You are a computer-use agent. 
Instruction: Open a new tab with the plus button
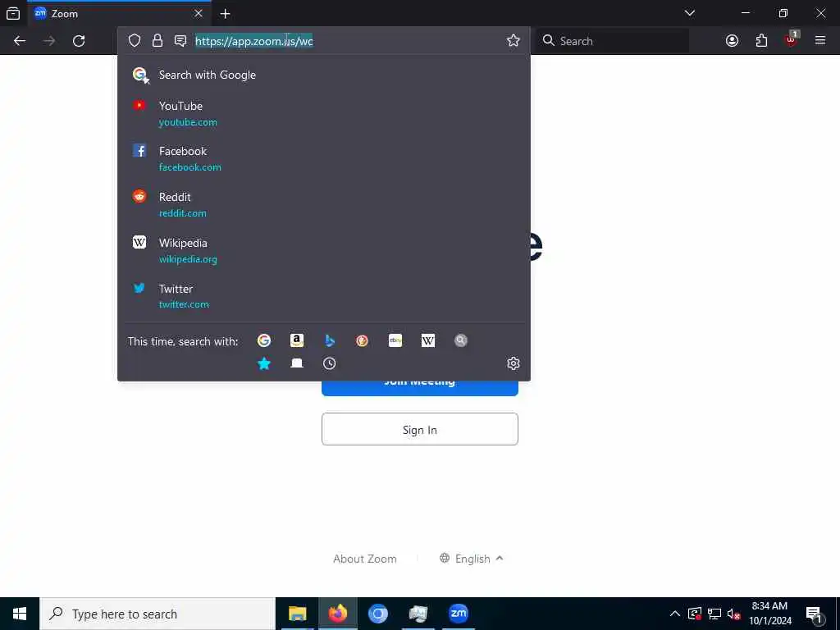(225, 13)
